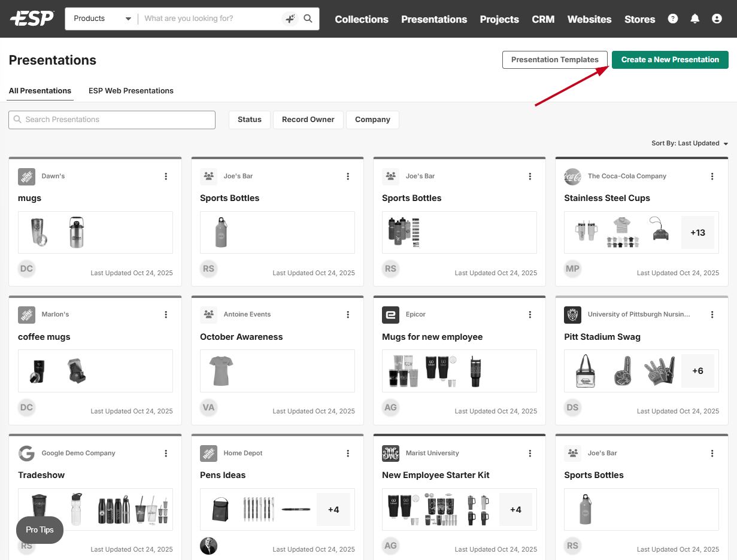
Task: Open the notifications bell icon
Action: [694, 19]
